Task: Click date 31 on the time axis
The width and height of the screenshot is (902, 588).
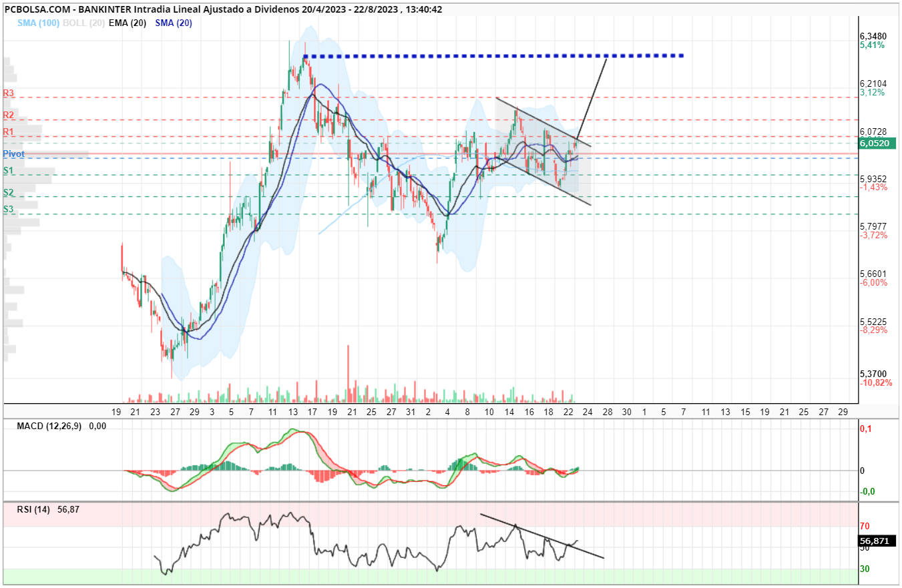Action: point(411,412)
